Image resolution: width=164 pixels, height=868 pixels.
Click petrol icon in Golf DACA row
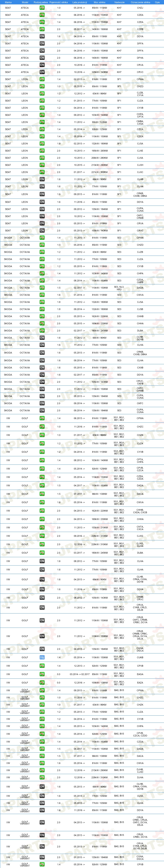[x=42, y=494]
